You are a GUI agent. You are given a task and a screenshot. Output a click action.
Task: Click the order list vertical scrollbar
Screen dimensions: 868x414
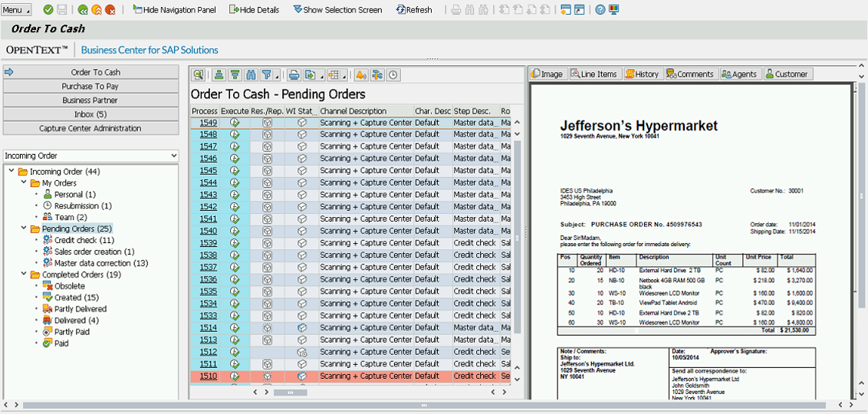(x=518, y=237)
